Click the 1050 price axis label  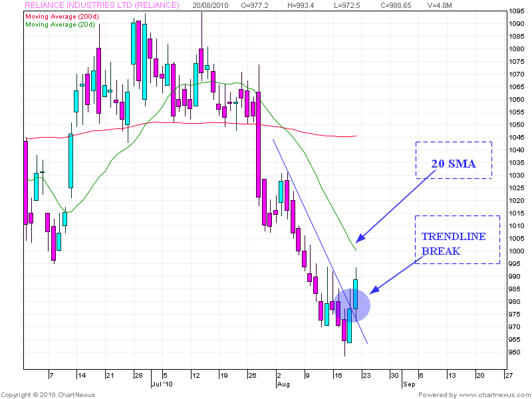[x=517, y=125]
